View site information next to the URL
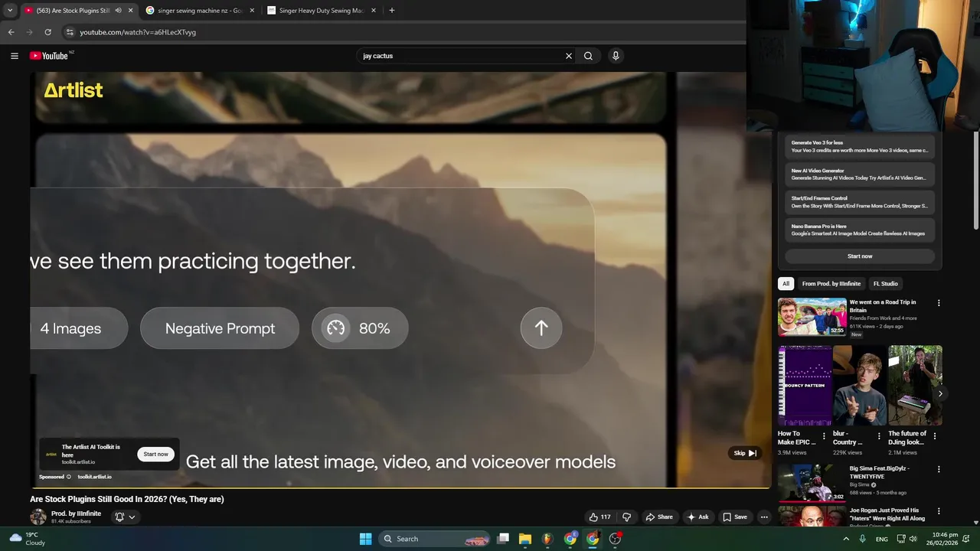The width and height of the screenshot is (980, 551). coord(70,32)
